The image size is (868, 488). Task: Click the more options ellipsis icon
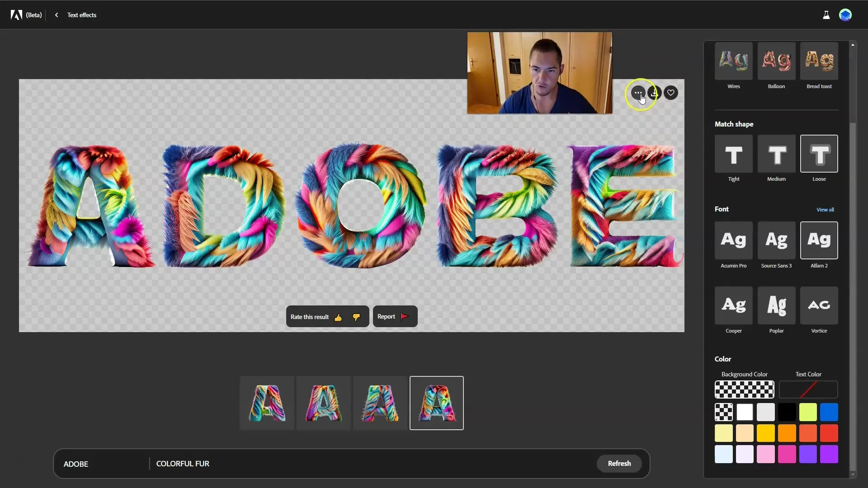tap(638, 92)
